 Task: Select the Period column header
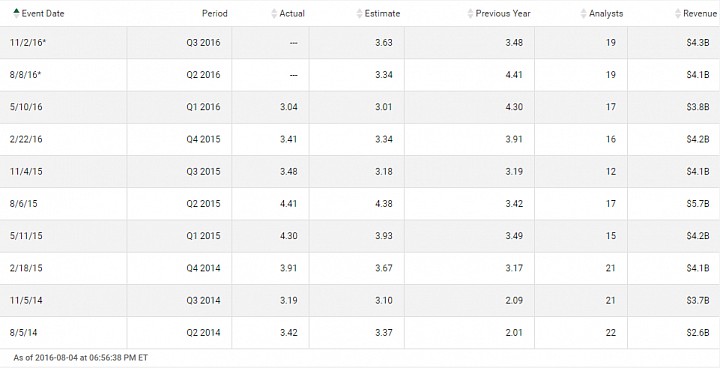pyautogui.click(x=214, y=13)
